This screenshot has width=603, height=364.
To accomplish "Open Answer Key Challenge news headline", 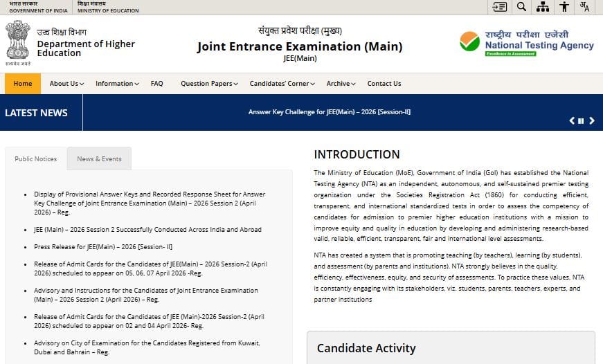I will pos(330,112).
